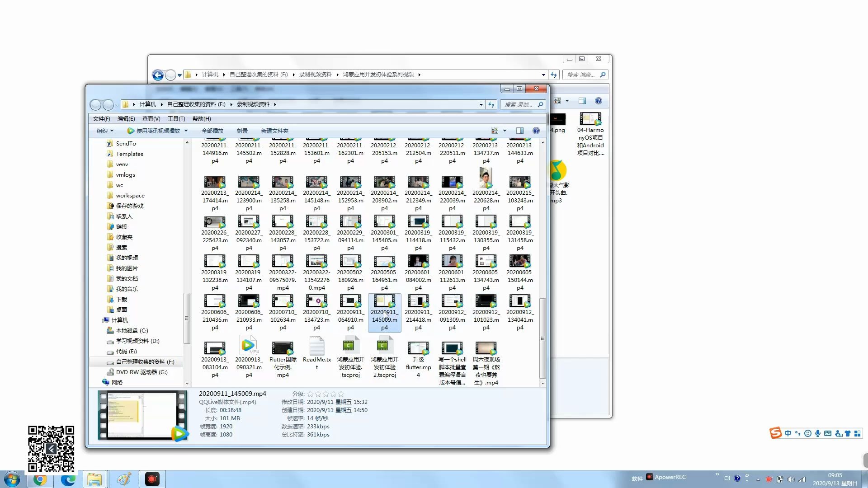Image resolution: width=868 pixels, height=488 pixels.
Task: Click volume icon in system tray
Action: point(791,479)
